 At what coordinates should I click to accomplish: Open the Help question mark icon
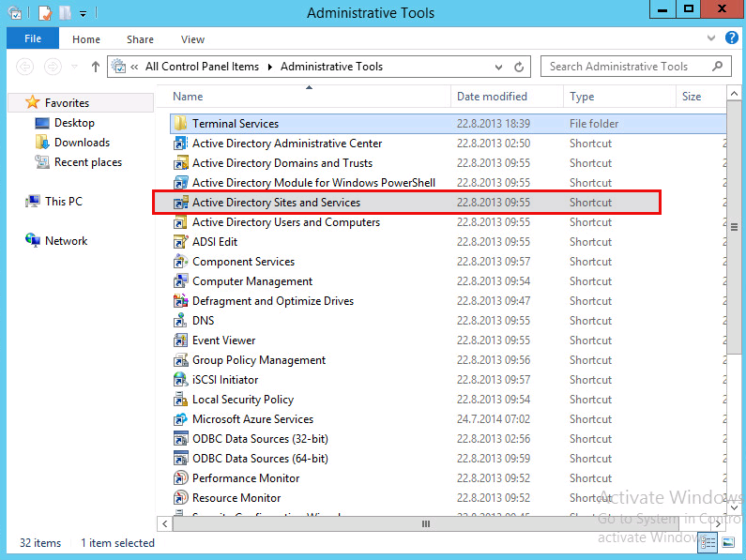point(731,38)
